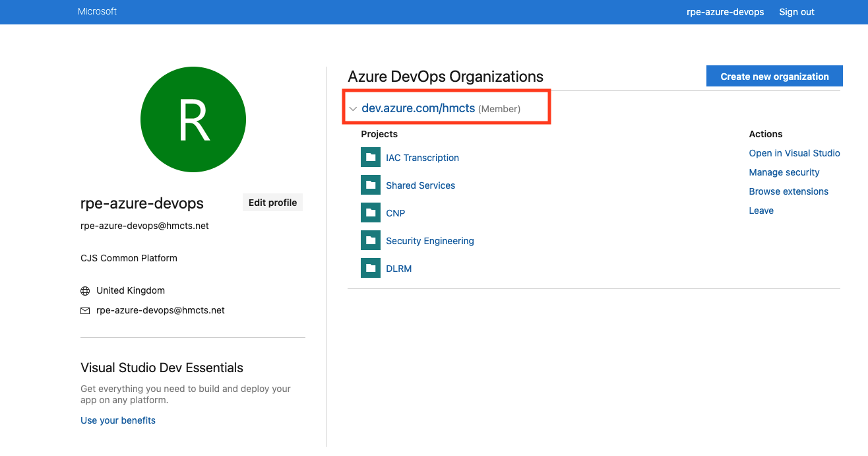Click the envelope icon beside email address
Viewport: 868px width, 456px height.
[x=85, y=311]
